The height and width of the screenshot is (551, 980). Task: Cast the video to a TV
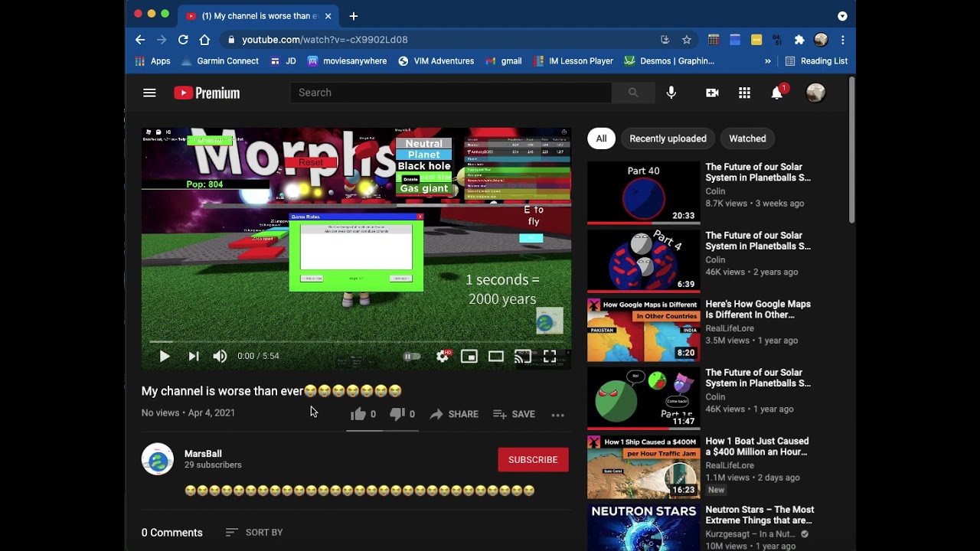tap(523, 356)
